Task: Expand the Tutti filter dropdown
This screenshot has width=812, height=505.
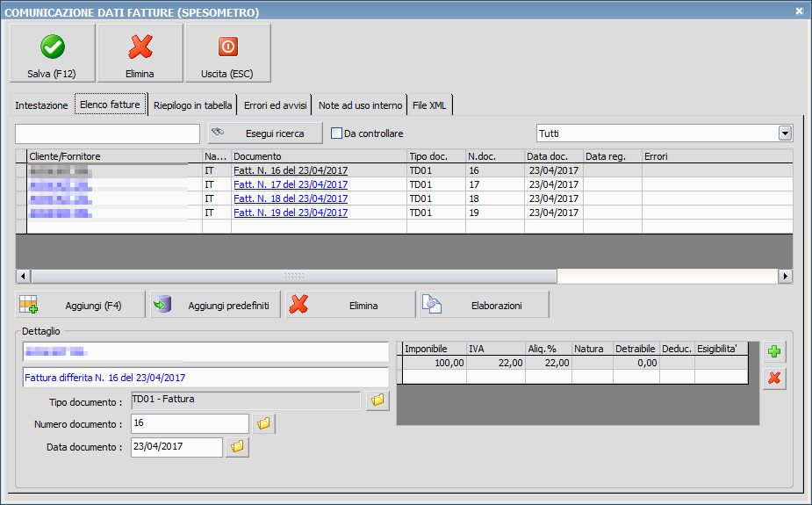Action: pos(785,133)
